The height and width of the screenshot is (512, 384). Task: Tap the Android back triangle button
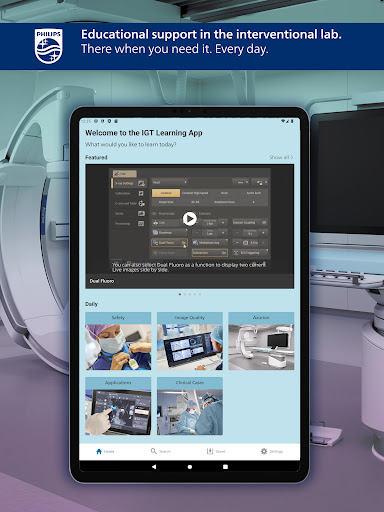click(x=154, y=467)
